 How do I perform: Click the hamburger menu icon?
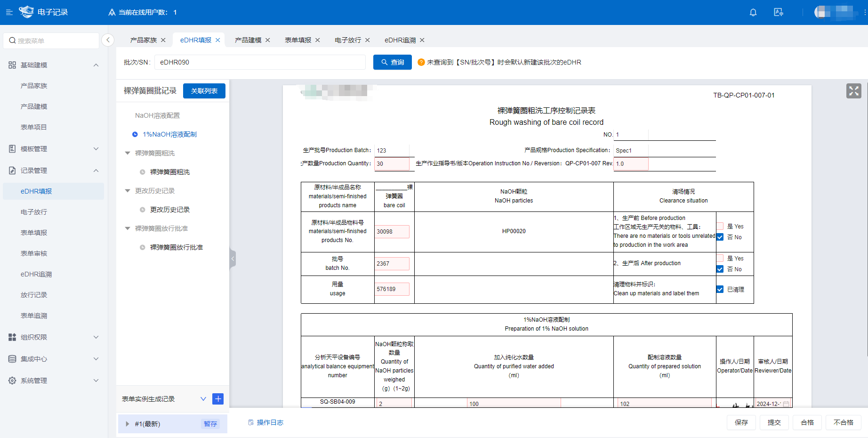click(x=9, y=12)
